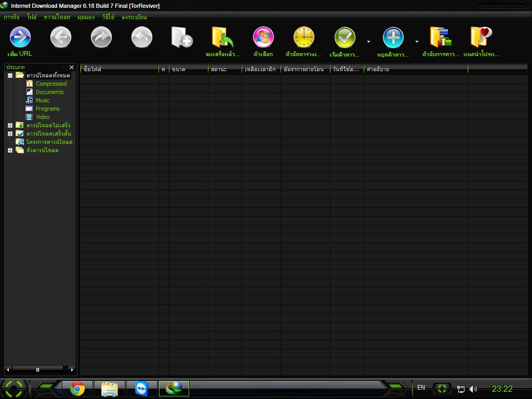Open Options via the pink Windows-logo icon
This screenshot has width=532, height=399.
(263, 37)
